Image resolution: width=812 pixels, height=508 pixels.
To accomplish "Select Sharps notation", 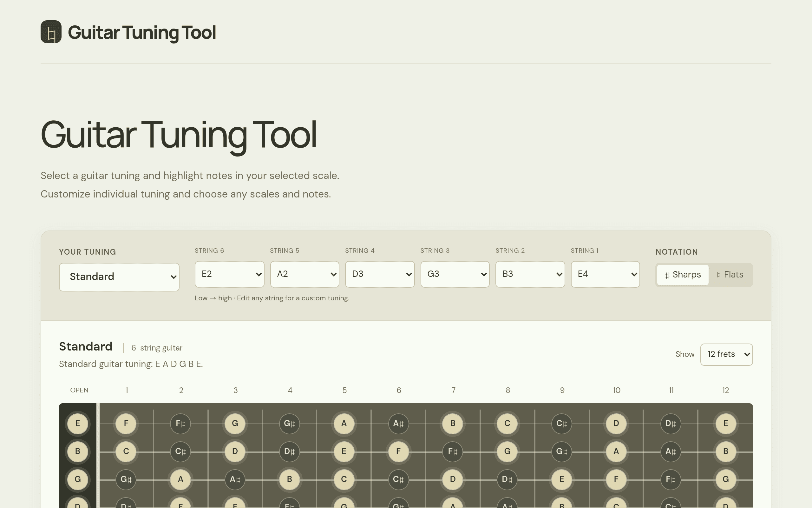I will [x=683, y=275].
